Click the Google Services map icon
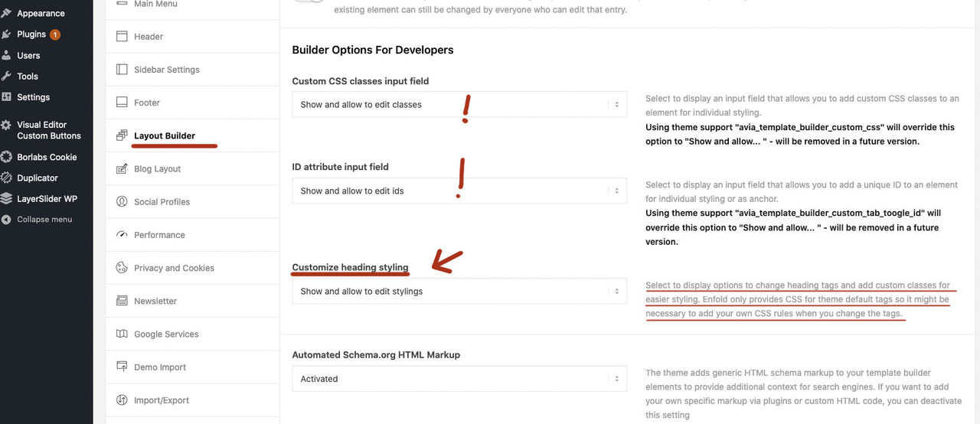This screenshot has width=980, height=424. click(x=122, y=334)
